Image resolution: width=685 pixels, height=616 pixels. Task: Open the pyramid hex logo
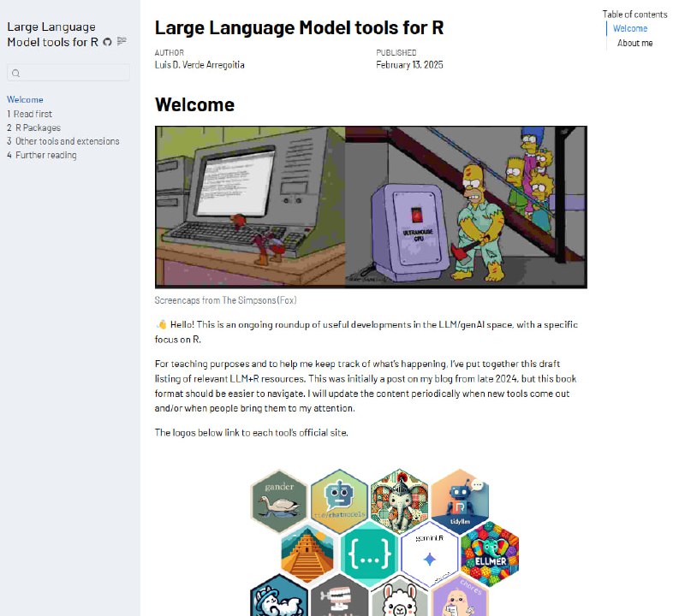[x=307, y=554]
